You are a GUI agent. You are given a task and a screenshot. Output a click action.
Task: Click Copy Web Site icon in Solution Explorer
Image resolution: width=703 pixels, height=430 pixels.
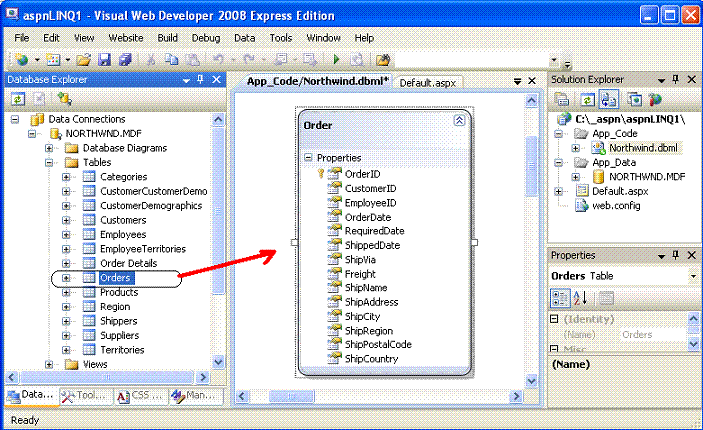pyautogui.click(x=634, y=99)
